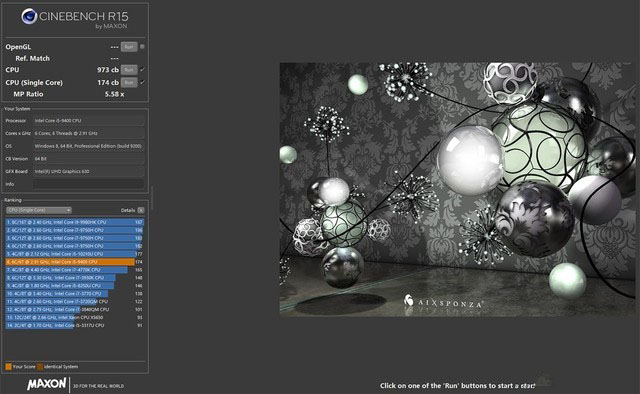Select ranking row 5 Core i5-10210U
This screenshot has width=640, height=394.
click(75, 254)
